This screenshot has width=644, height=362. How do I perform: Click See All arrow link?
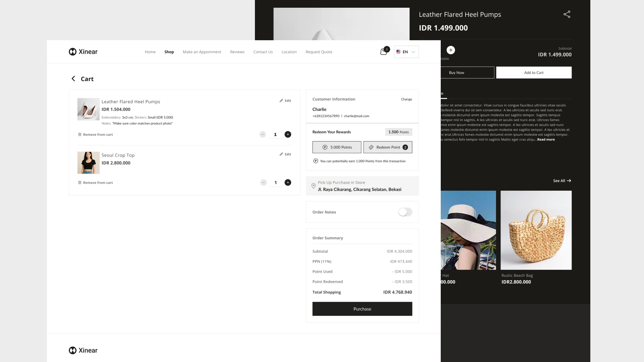pos(562,181)
